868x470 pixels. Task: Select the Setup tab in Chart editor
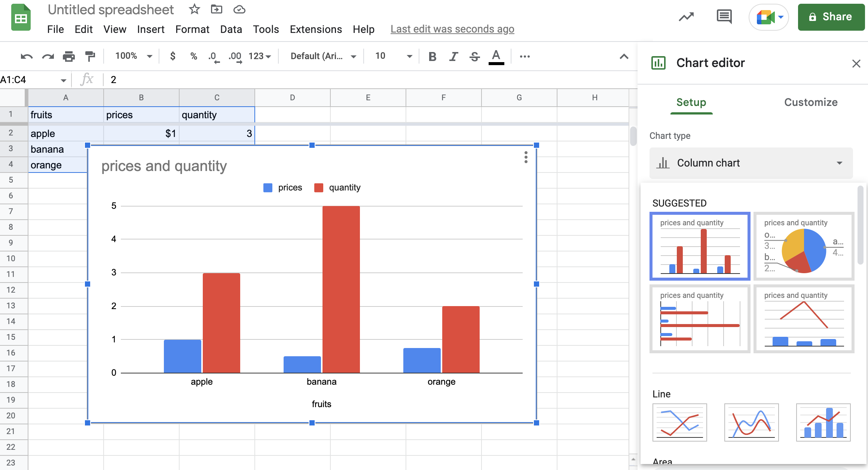[691, 103]
